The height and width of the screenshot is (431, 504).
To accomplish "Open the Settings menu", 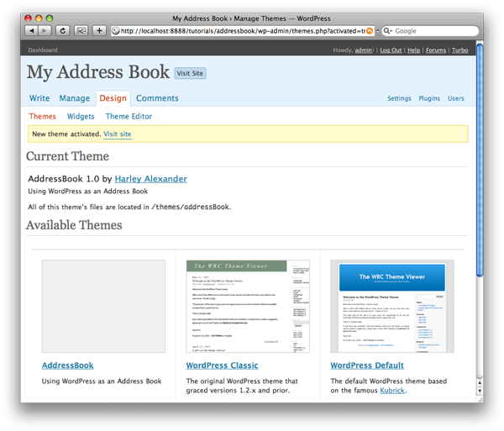I will point(399,98).
